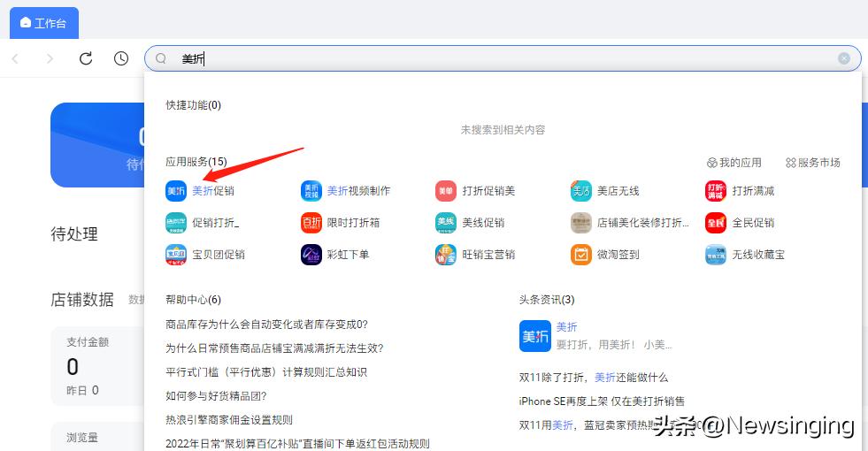The width and height of the screenshot is (868, 451).
Task: Open help article 2022年日常聚划算百亿补贴 直播间下单返红包活动规则
Action: pyautogui.click(x=298, y=443)
